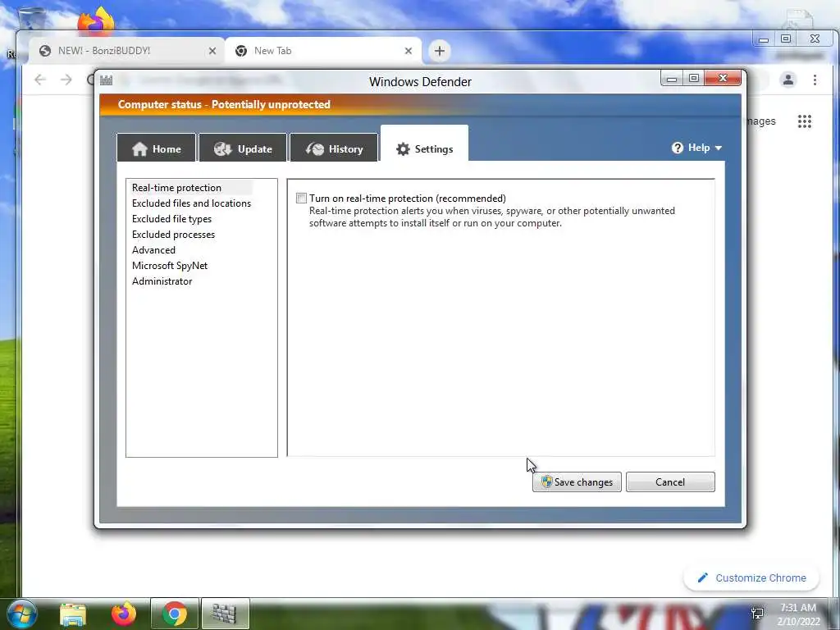The height and width of the screenshot is (630, 840).
Task: Click the Update tab globe icon
Action: [222, 149]
